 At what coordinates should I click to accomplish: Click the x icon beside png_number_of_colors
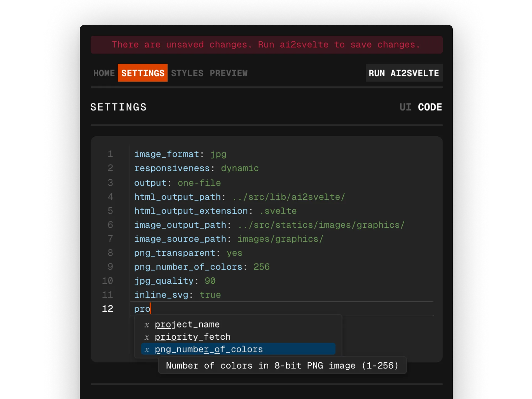tap(147, 349)
